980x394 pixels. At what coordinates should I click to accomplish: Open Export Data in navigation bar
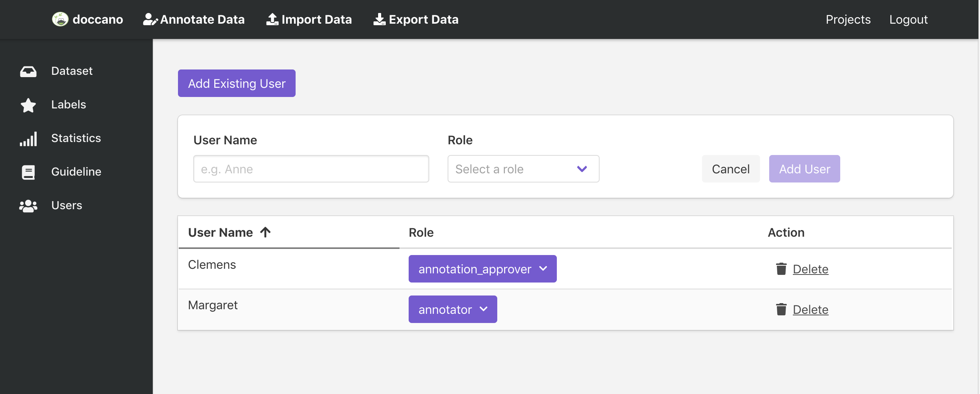416,19
